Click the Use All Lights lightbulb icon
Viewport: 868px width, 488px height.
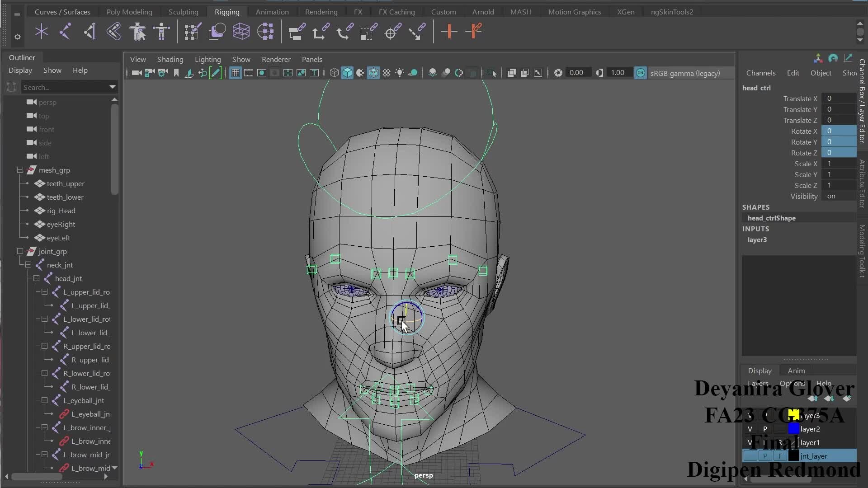coord(400,73)
